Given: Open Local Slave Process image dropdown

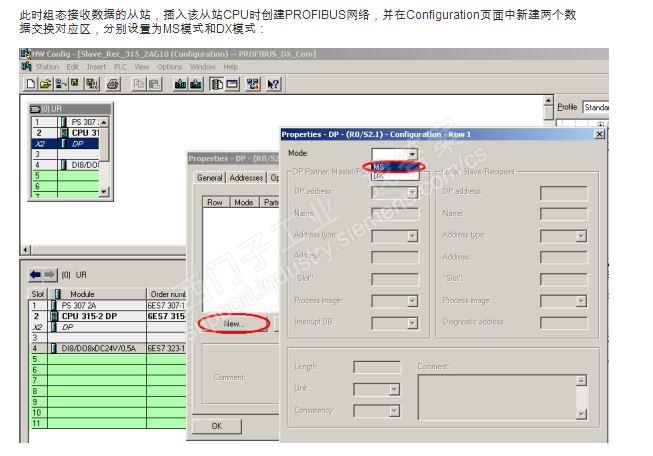Looking at the screenshot, I should tap(581, 301).
